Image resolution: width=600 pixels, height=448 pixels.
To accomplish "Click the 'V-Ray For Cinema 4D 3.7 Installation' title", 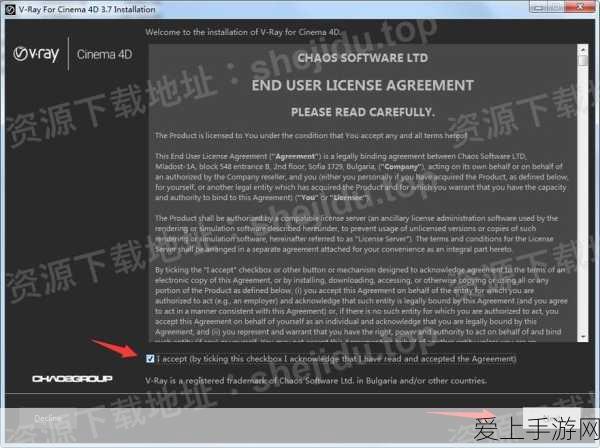I will [x=87, y=9].
